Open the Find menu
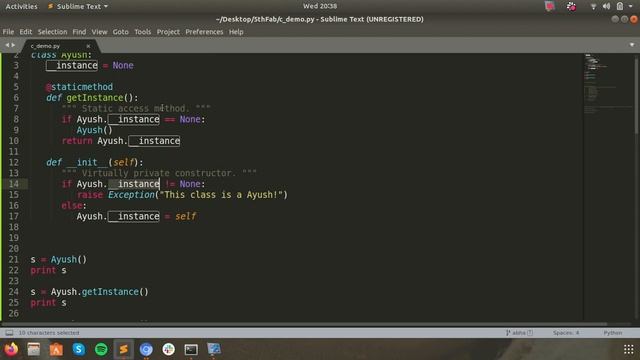 point(79,32)
